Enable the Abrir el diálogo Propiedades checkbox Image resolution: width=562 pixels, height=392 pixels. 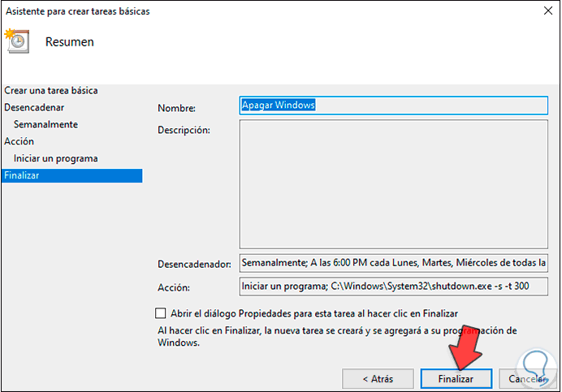pyautogui.click(x=160, y=313)
